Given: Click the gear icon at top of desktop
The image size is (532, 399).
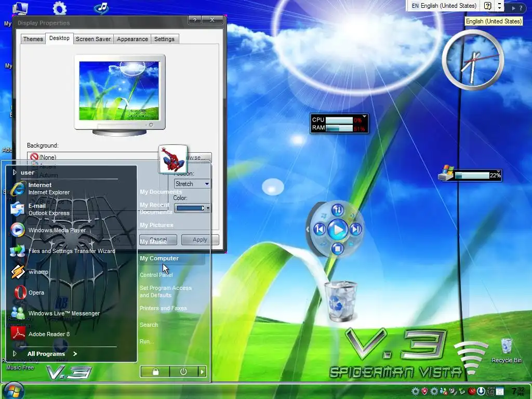Looking at the screenshot, I should pos(60,8).
